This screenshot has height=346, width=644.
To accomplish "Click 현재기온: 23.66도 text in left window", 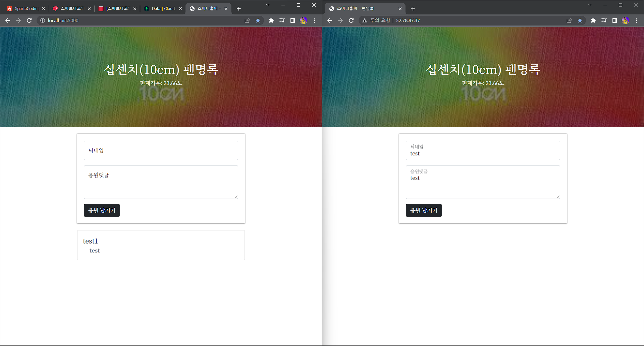I will click(161, 83).
